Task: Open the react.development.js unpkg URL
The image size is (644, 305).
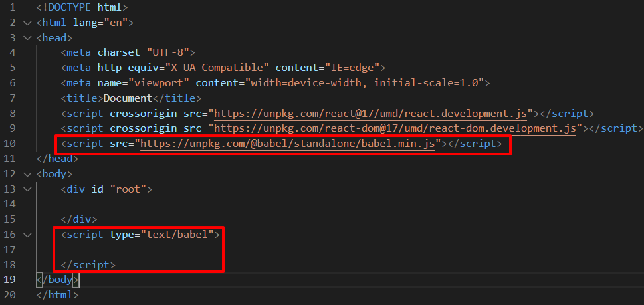Action: point(370,114)
